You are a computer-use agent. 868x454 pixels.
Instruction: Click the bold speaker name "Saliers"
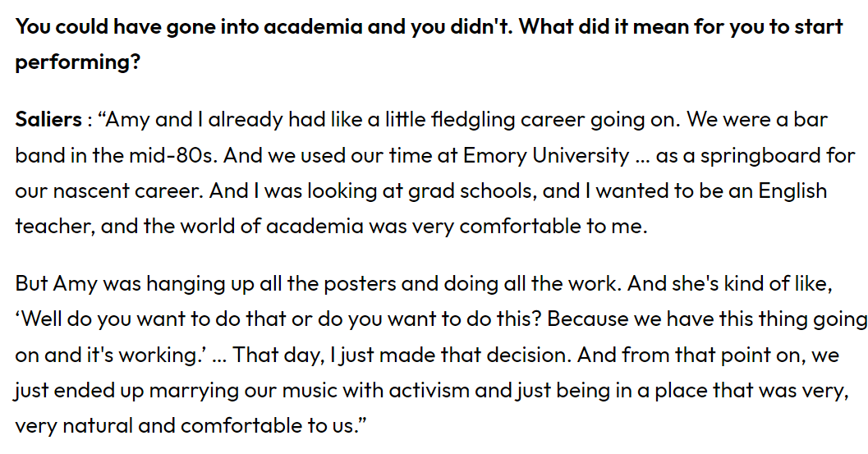(x=48, y=120)
